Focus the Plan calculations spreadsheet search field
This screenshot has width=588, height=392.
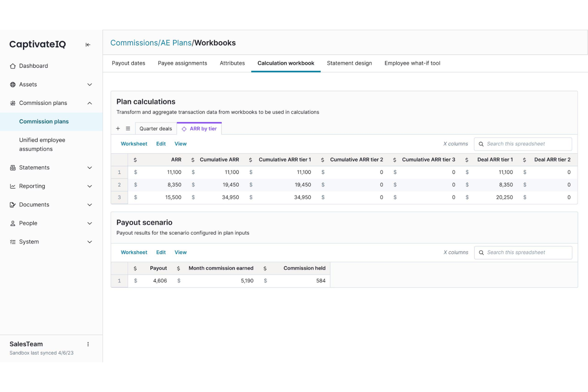point(523,144)
